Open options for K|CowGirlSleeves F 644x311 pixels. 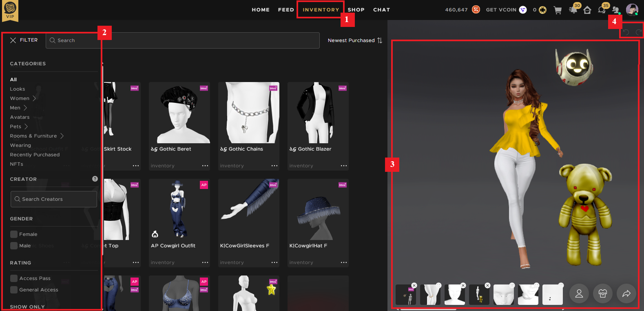click(x=274, y=262)
